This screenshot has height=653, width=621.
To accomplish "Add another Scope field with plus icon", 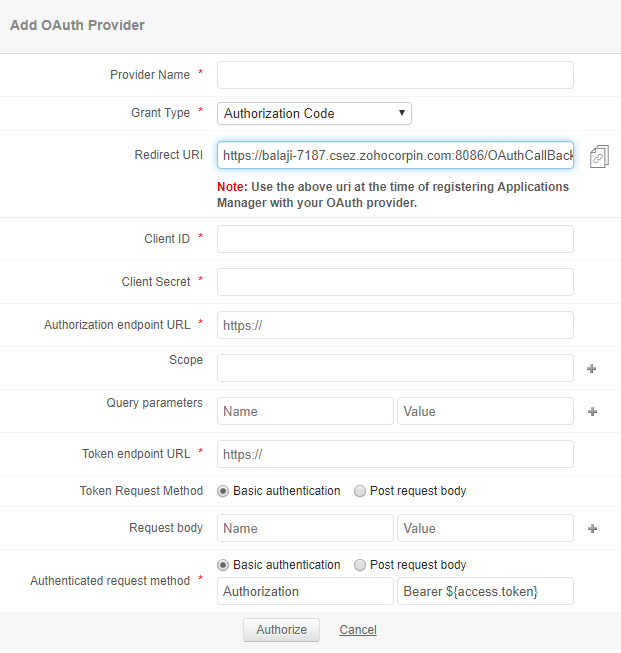I will [x=592, y=369].
